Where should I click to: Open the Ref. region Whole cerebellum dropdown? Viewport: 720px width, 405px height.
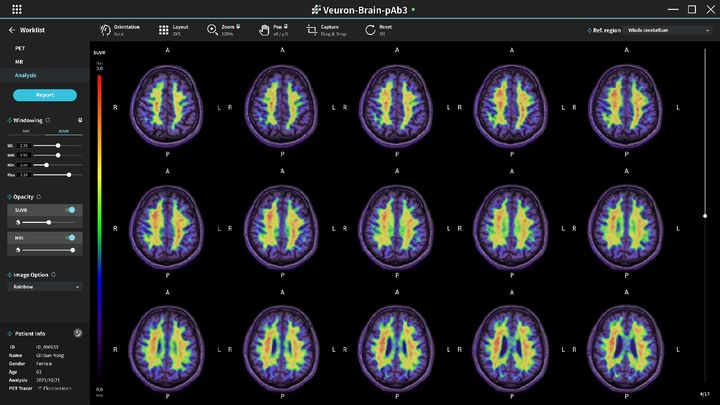(668, 30)
